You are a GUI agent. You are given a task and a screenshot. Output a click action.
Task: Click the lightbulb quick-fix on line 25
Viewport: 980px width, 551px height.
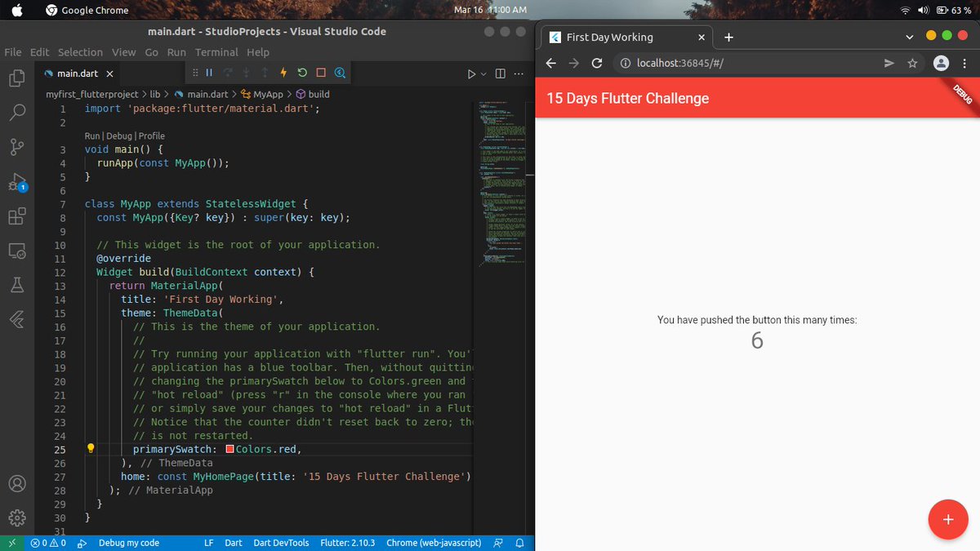tap(91, 449)
